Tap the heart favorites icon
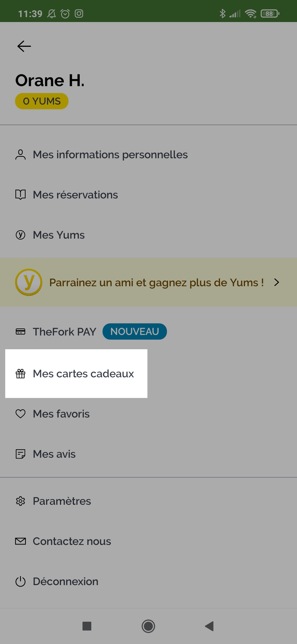 click(20, 414)
